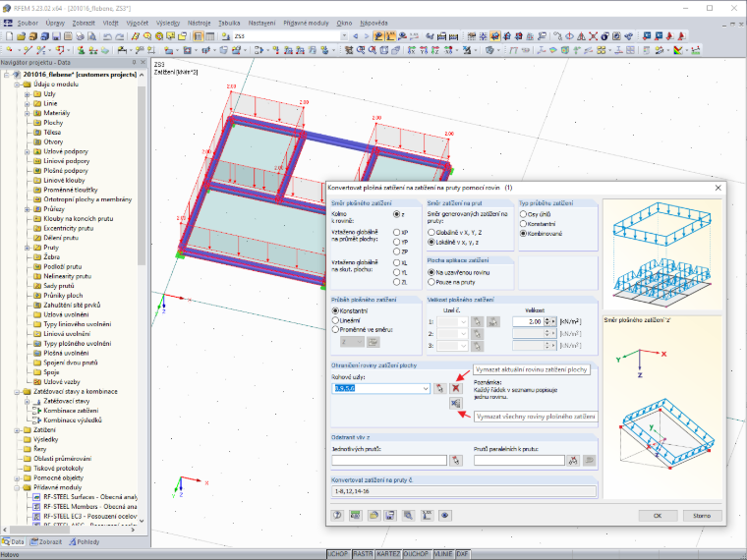Delete all load planes icon button
The image size is (747, 560).
[456, 404]
